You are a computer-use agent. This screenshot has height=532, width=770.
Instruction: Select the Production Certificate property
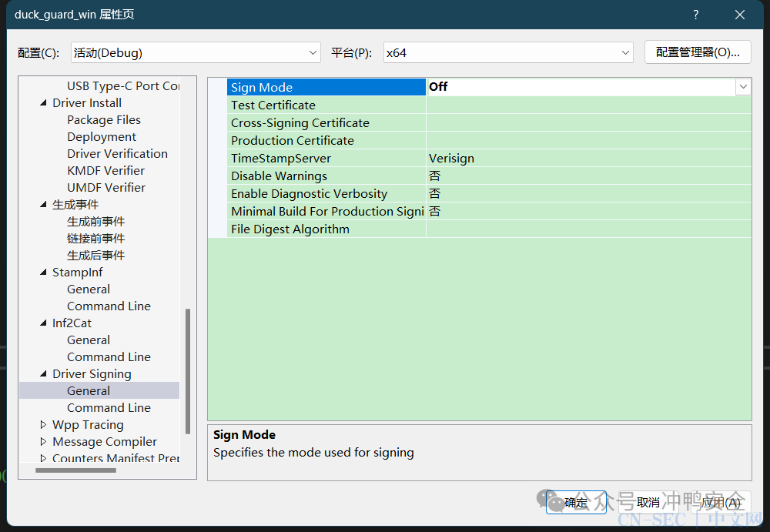coord(326,140)
